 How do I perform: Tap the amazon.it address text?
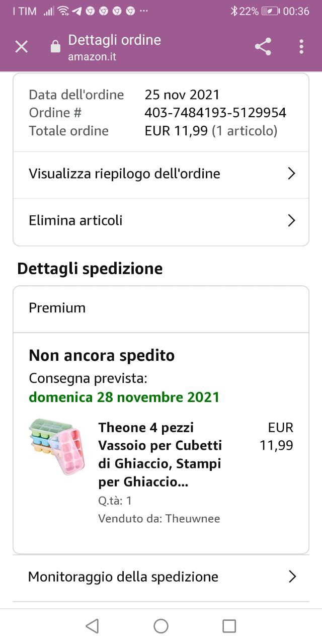click(x=92, y=56)
